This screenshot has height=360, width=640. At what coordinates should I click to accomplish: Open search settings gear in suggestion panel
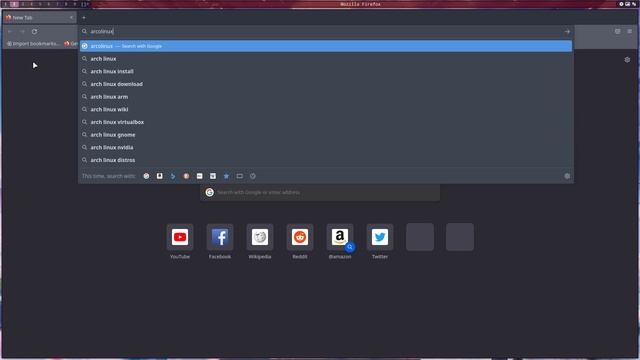567,176
